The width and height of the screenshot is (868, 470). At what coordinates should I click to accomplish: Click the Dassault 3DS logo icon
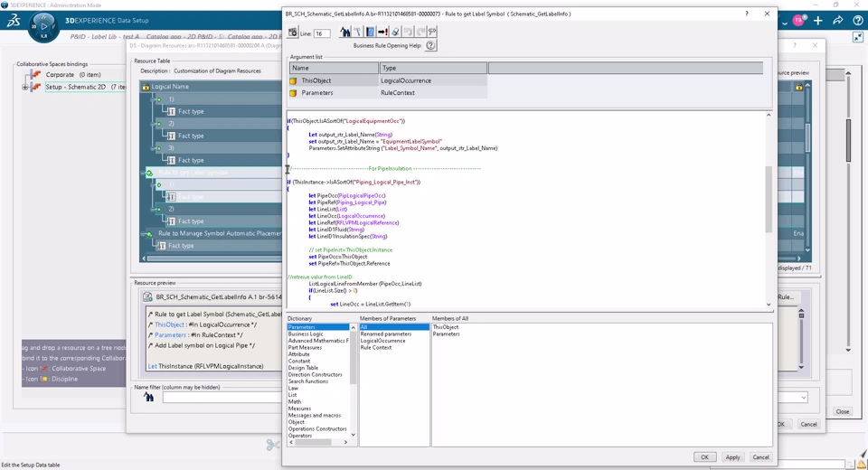pyautogui.click(x=14, y=21)
